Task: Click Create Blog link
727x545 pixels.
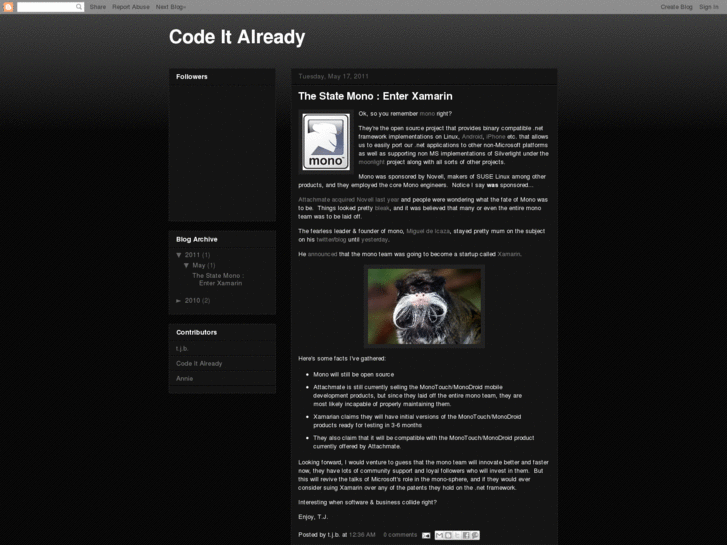Action: point(676,7)
